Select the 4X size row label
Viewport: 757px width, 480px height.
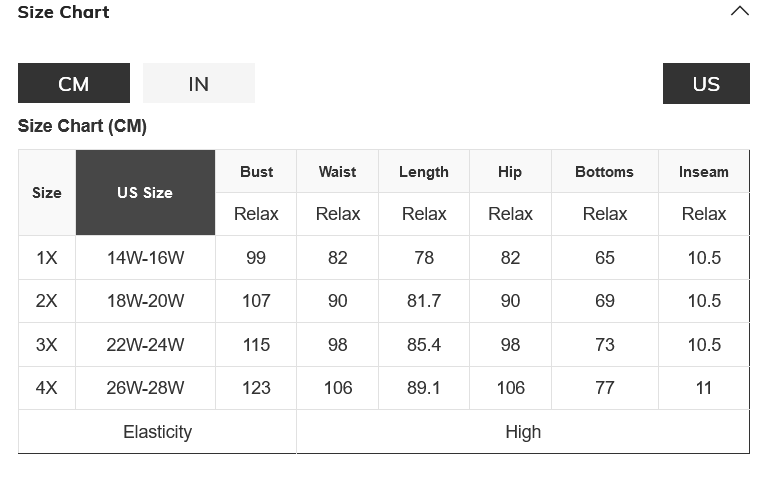pos(47,388)
